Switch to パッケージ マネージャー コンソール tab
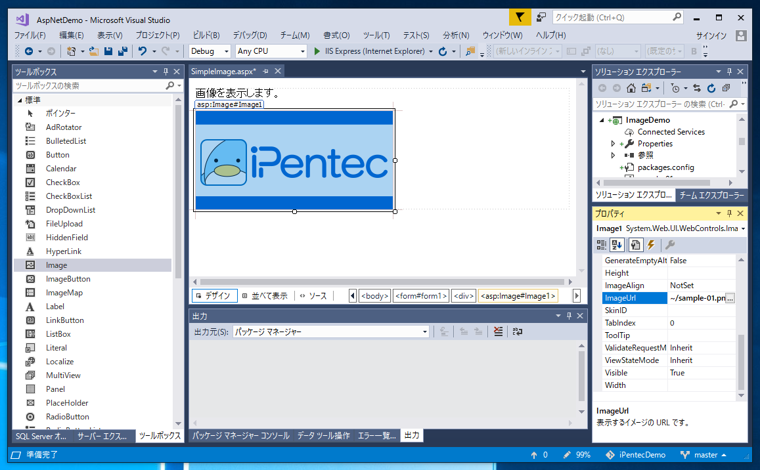 click(x=241, y=436)
